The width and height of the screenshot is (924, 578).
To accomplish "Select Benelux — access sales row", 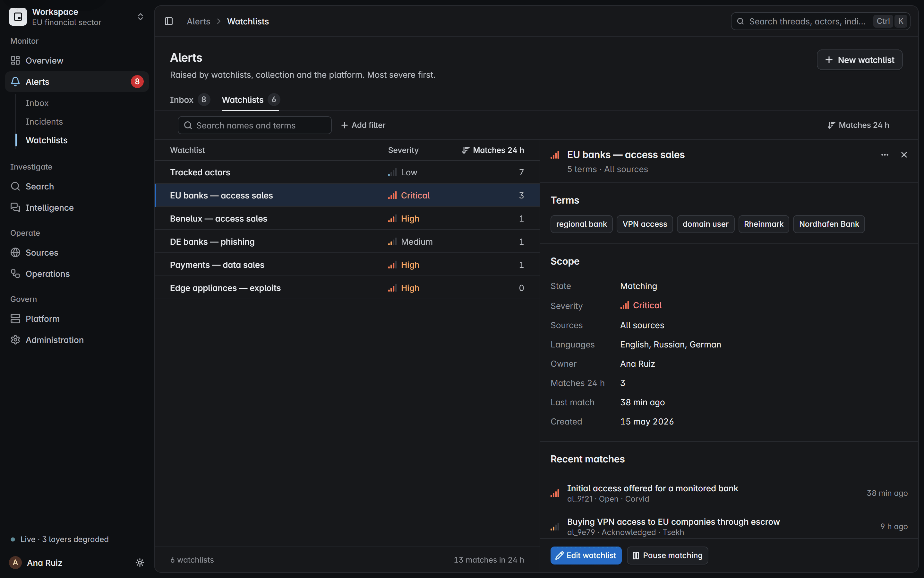I will [347, 219].
